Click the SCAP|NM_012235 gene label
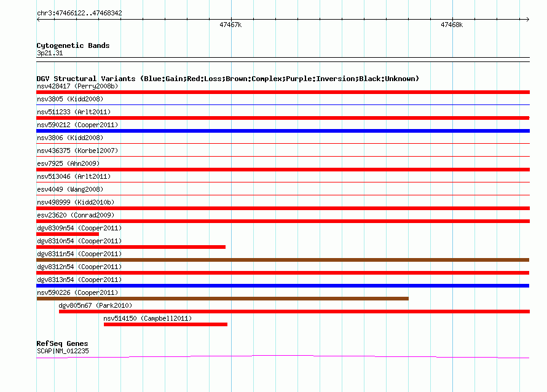 click(63, 351)
